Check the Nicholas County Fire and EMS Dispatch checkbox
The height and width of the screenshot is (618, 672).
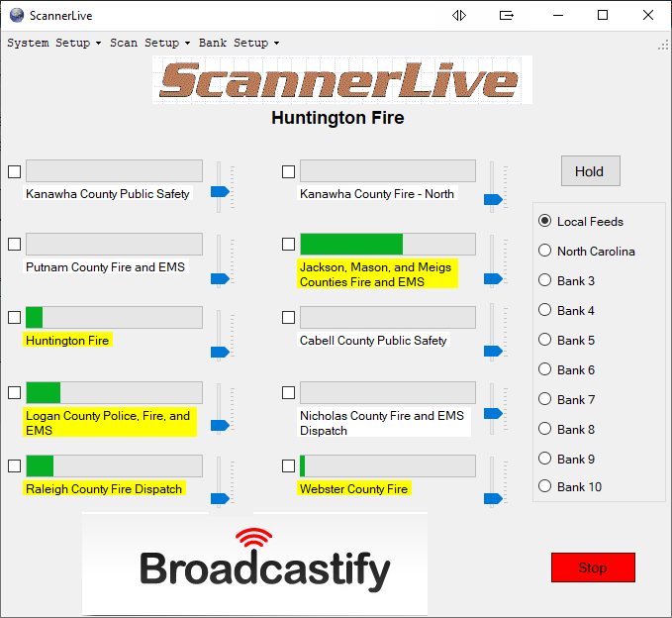pos(288,392)
